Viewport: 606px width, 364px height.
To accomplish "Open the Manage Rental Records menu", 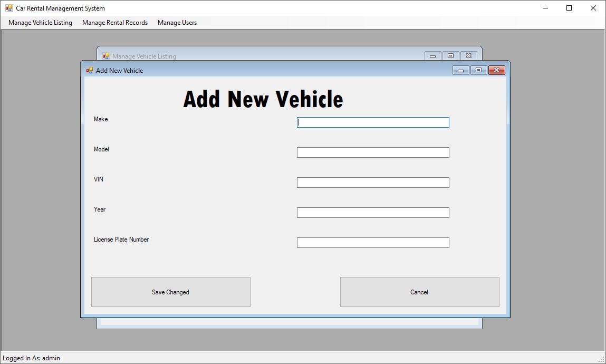I will pyautogui.click(x=115, y=23).
